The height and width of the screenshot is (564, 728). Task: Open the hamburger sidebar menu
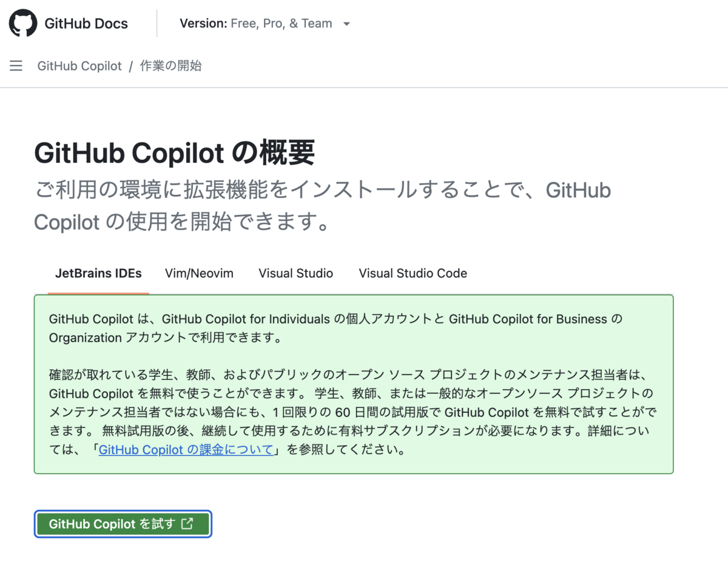pos(16,66)
